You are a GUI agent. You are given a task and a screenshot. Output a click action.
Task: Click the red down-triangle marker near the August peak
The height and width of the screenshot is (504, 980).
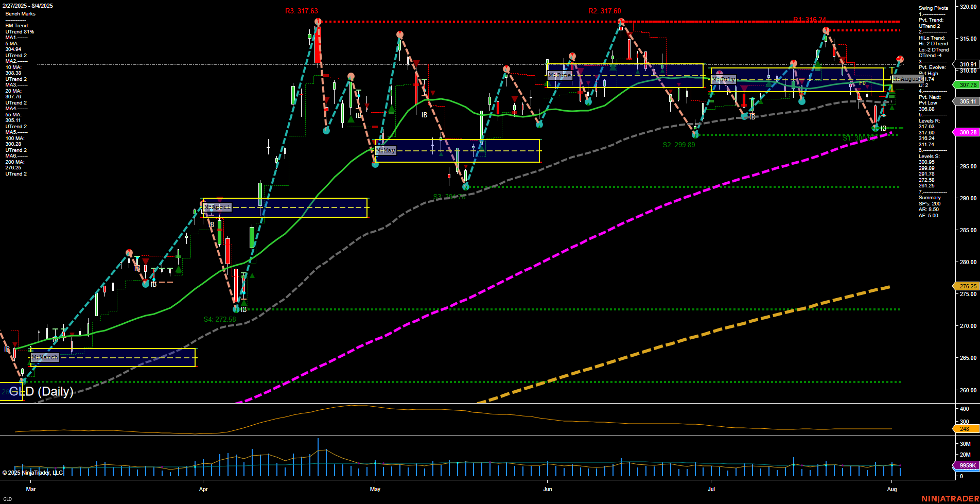(843, 59)
